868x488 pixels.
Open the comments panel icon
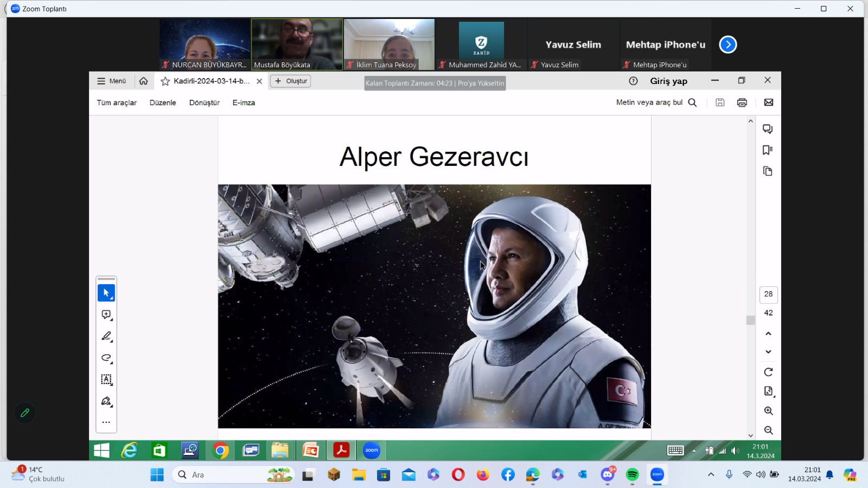pyautogui.click(x=768, y=129)
